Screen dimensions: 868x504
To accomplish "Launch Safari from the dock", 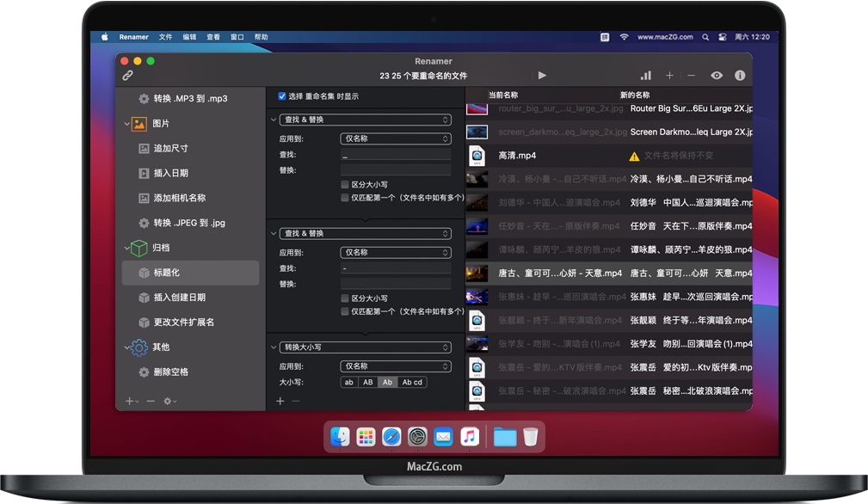I will 391,437.
